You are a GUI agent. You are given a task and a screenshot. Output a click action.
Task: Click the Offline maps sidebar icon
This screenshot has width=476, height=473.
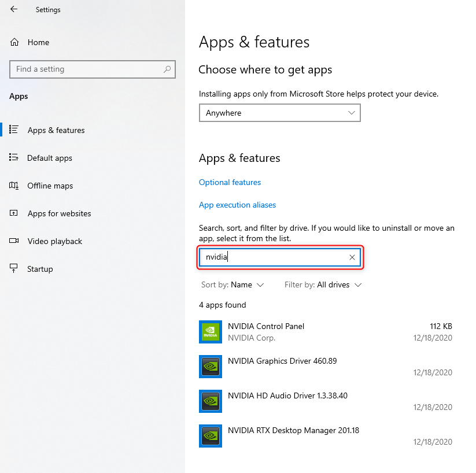coord(14,186)
